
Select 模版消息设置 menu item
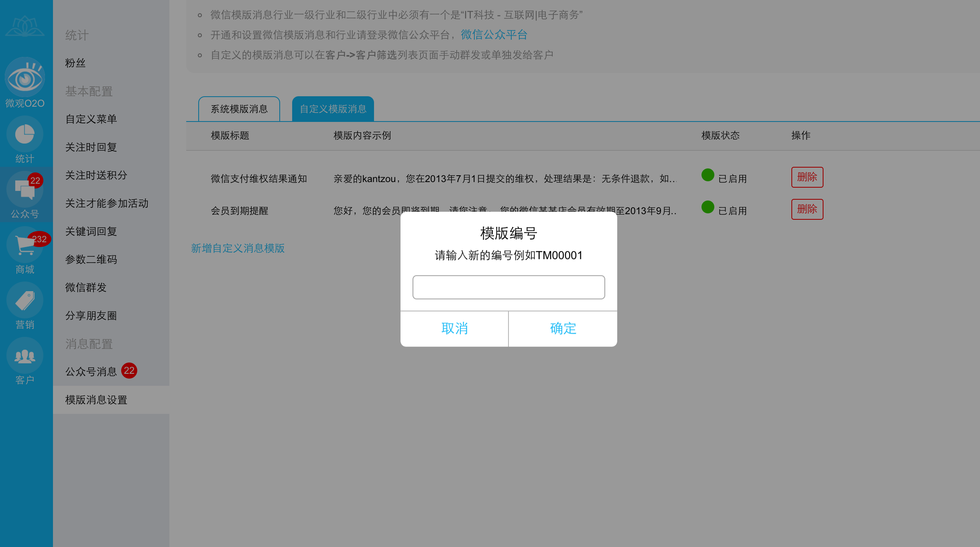pyautogui.click(x=111, y=400)
